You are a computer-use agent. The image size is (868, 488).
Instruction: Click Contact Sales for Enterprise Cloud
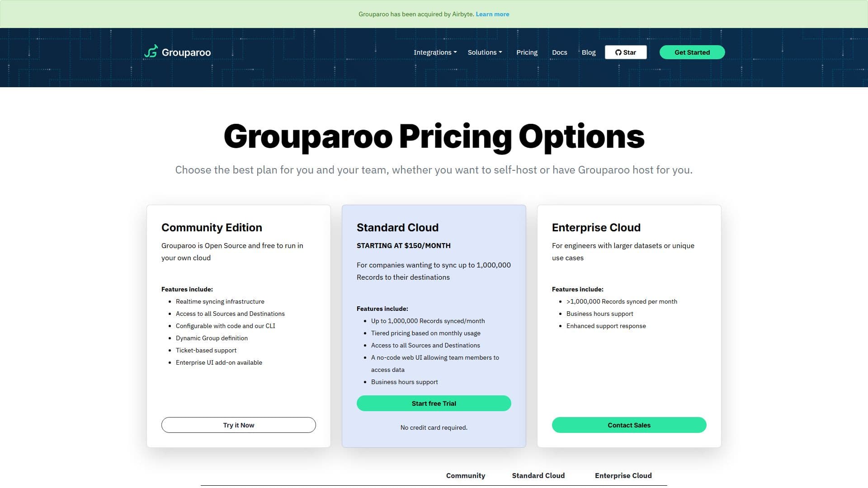[629, 425]
